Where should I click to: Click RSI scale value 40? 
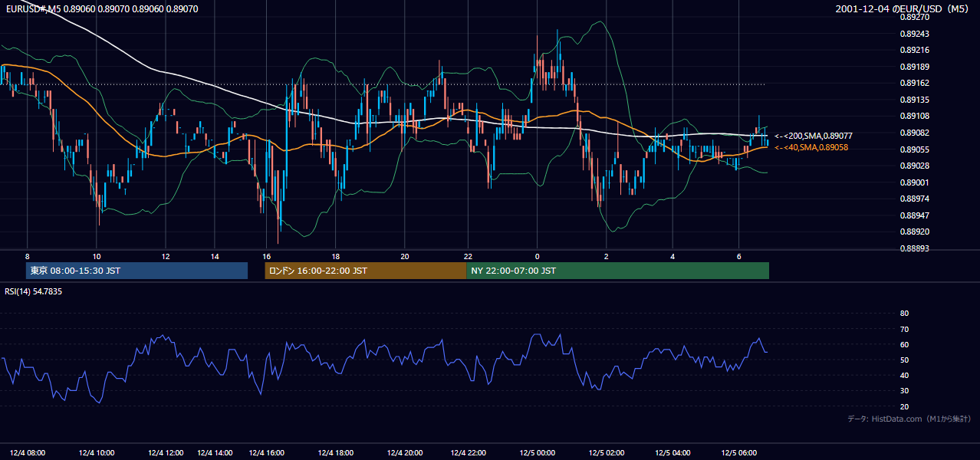pos(904,375)
